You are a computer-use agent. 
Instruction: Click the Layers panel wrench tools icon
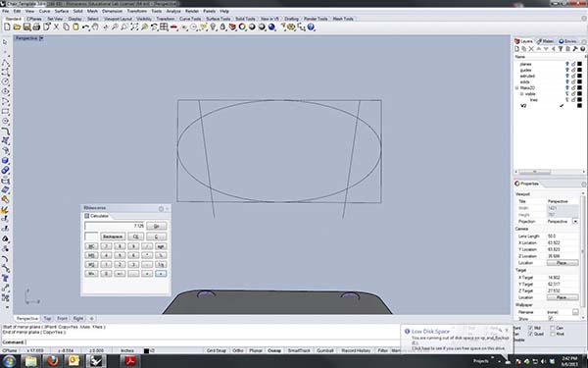575,49
